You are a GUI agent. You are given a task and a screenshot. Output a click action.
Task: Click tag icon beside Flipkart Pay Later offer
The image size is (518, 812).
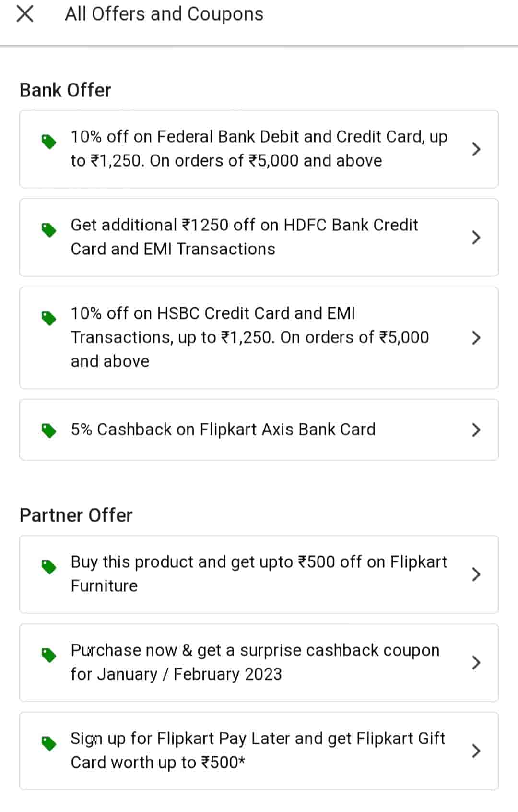click(x=48, y=743)
